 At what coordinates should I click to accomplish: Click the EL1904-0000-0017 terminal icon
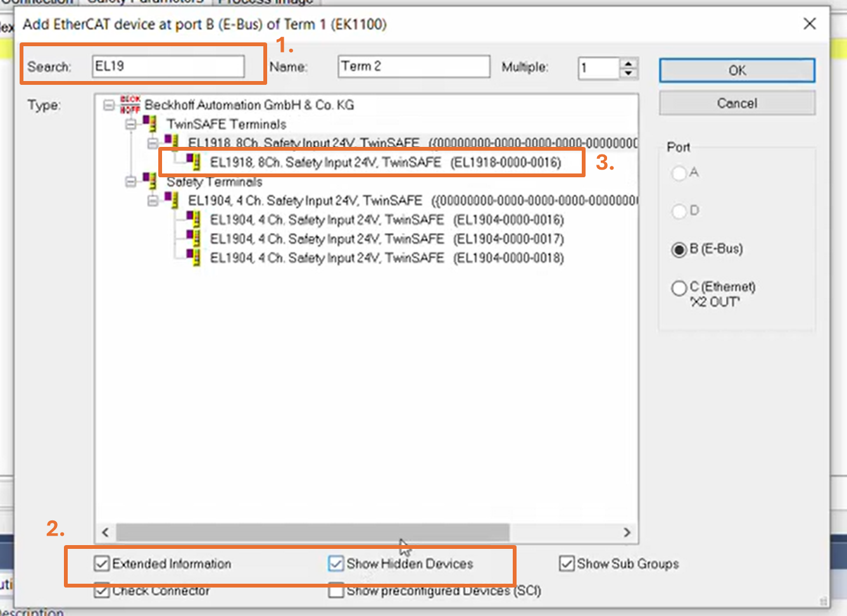(194, 239)
